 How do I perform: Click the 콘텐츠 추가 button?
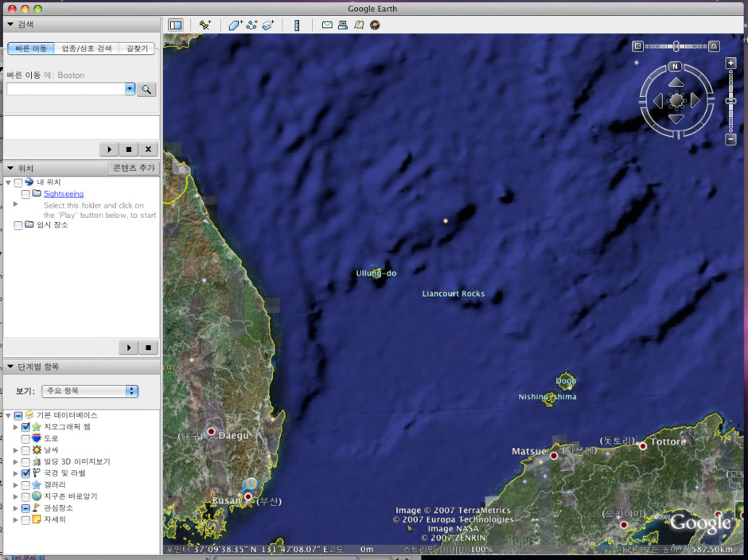[134, 168]
